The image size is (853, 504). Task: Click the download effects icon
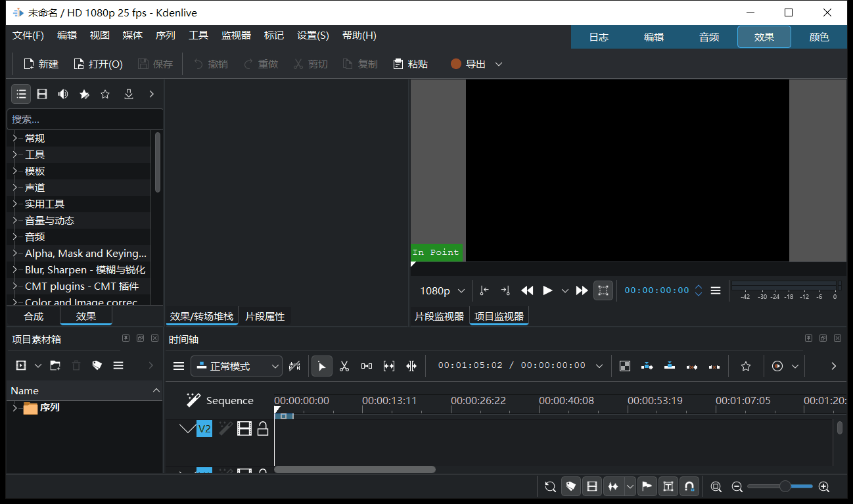point(129,94)
